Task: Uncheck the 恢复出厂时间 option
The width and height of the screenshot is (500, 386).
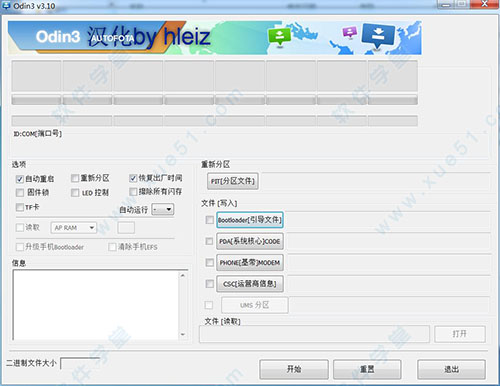Action: pos(133,178)
